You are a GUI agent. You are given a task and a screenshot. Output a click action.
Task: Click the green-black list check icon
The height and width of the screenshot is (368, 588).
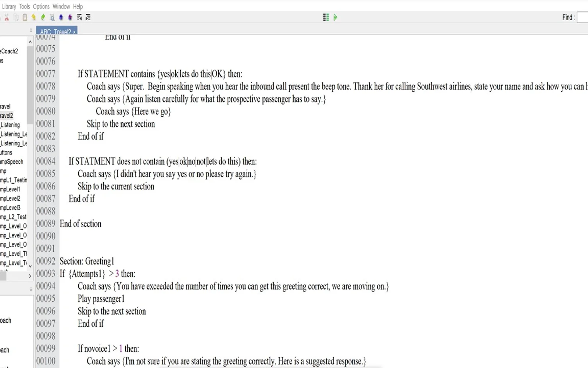(326, 17)
